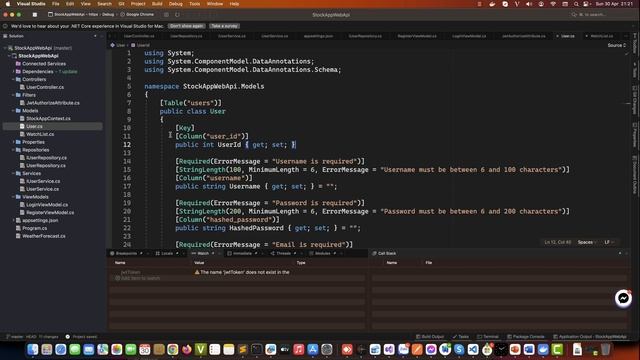Open LoginViewModel.cs in solution tree
The image size is (640, 360).
coord(47,204)
